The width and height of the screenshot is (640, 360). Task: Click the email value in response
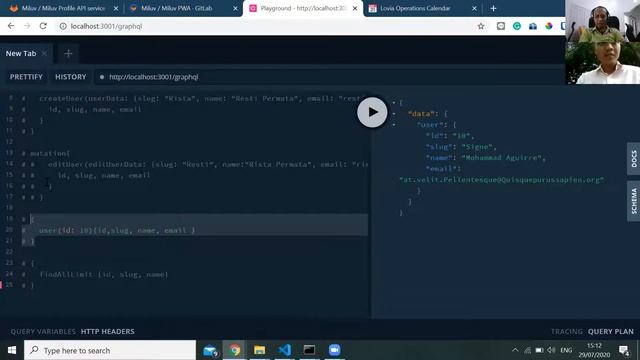[x=501, y=180]
